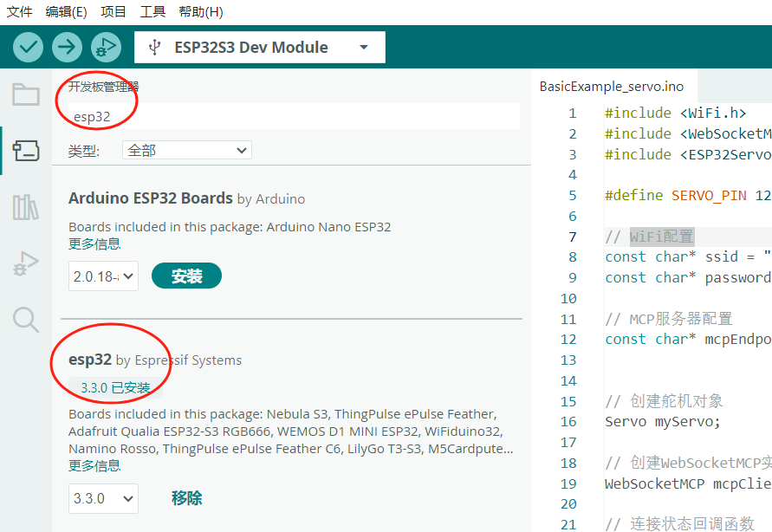This screenshot has width=772, height=532.
Task: Open the Debug panel in the sidebar
Action: pyautogui.click(x=26, y=263)
